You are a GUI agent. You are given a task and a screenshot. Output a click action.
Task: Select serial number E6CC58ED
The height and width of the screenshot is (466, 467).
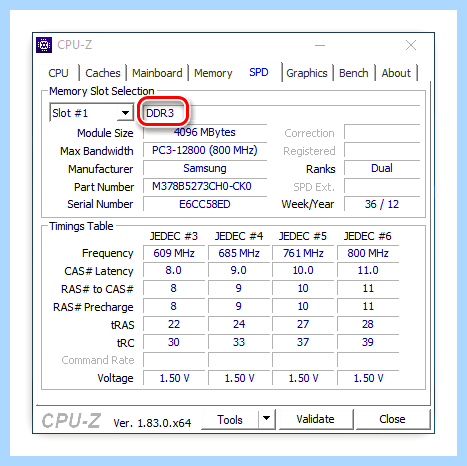click(x=205, y=204)
